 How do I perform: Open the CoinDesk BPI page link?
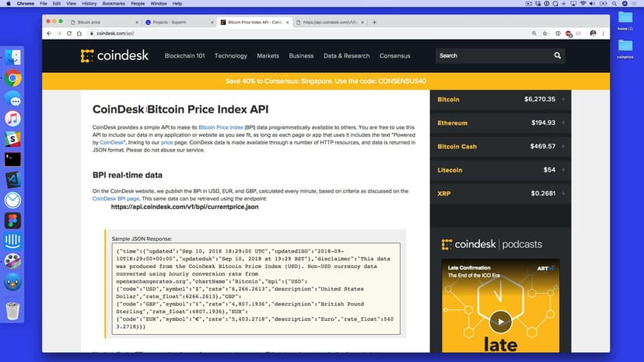(x=116, y=199)
